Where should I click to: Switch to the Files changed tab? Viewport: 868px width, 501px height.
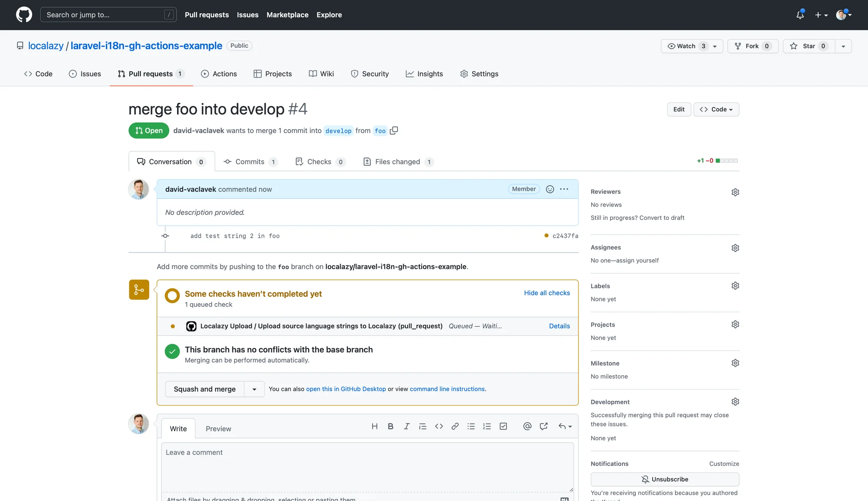[x=397, y=162]
